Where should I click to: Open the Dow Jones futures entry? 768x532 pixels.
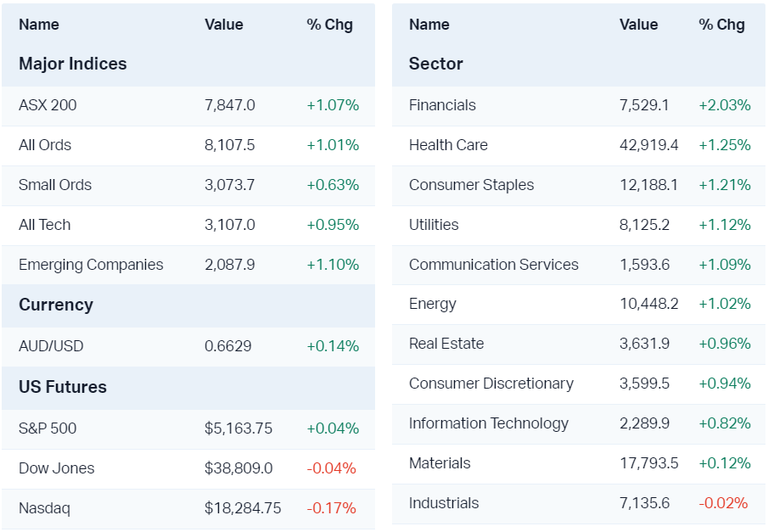57,468
